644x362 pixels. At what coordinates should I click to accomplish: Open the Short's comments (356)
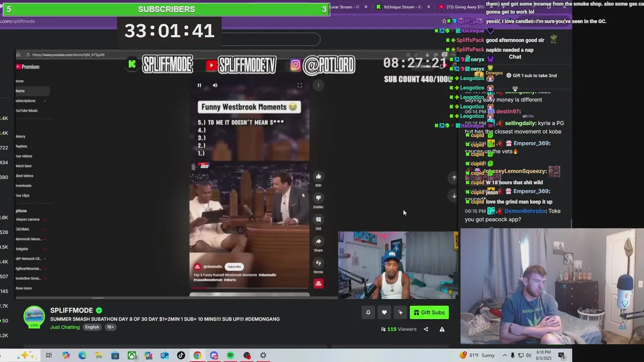click(x=318, y=220)
